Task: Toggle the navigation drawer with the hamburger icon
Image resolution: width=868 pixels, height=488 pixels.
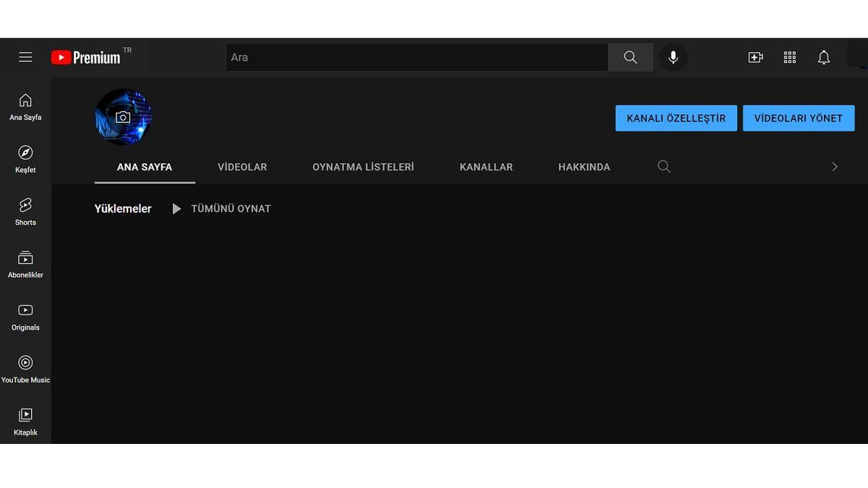Action: (x=25, y=57)
